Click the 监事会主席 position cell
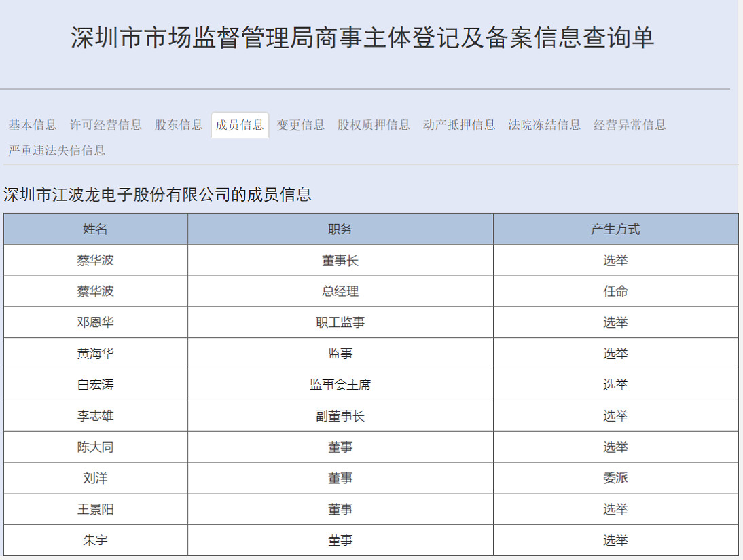 coord(340,385)
